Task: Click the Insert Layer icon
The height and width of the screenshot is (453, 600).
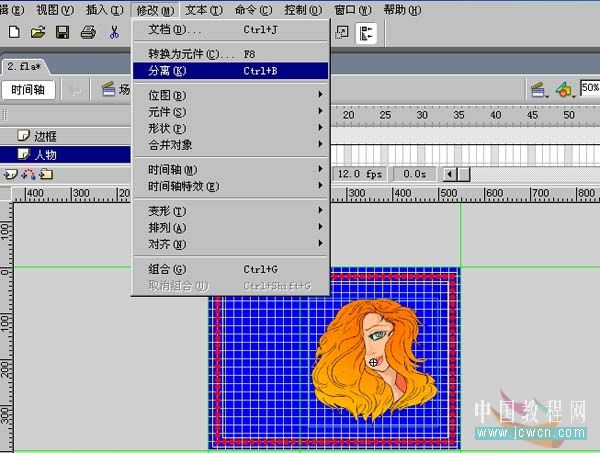Action: click(x=10, y=174)
